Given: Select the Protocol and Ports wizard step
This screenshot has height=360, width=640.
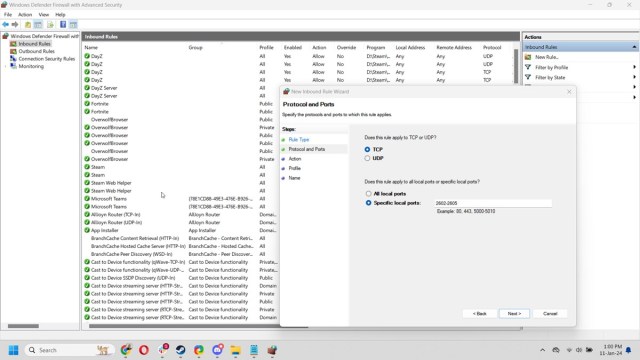Looking at the screenshot, I should (x=307, y=149).
